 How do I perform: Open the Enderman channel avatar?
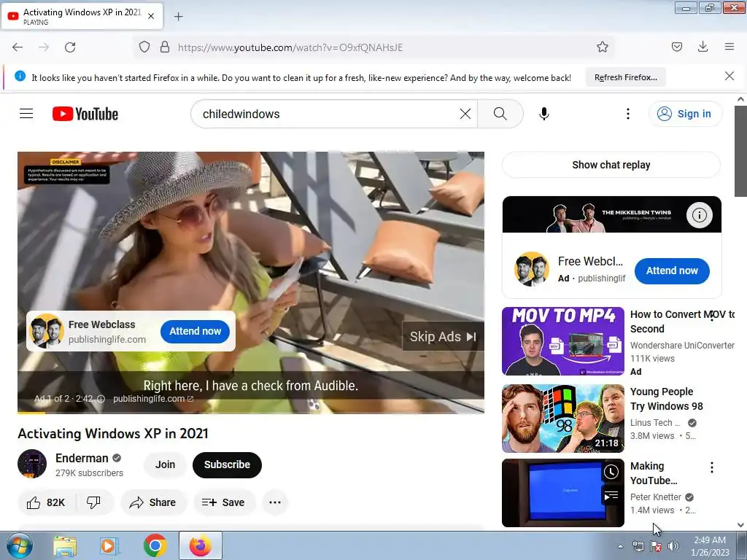(x=32, y=464)
